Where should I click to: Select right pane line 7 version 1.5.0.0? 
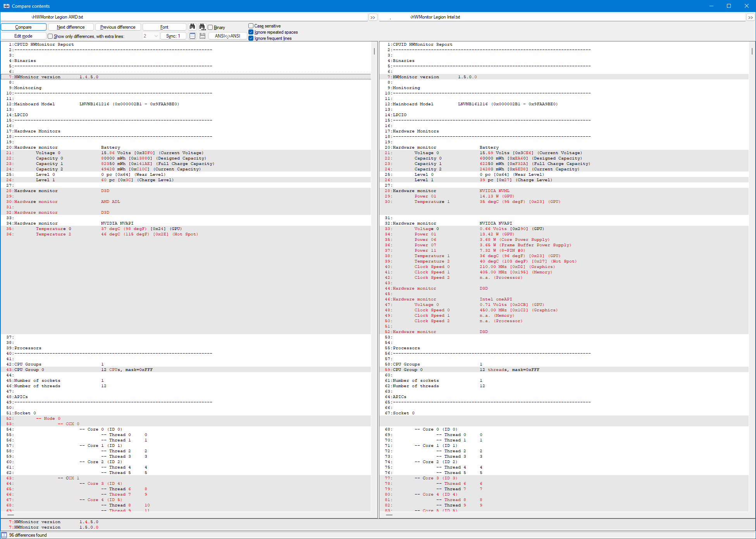click(564, 77)
